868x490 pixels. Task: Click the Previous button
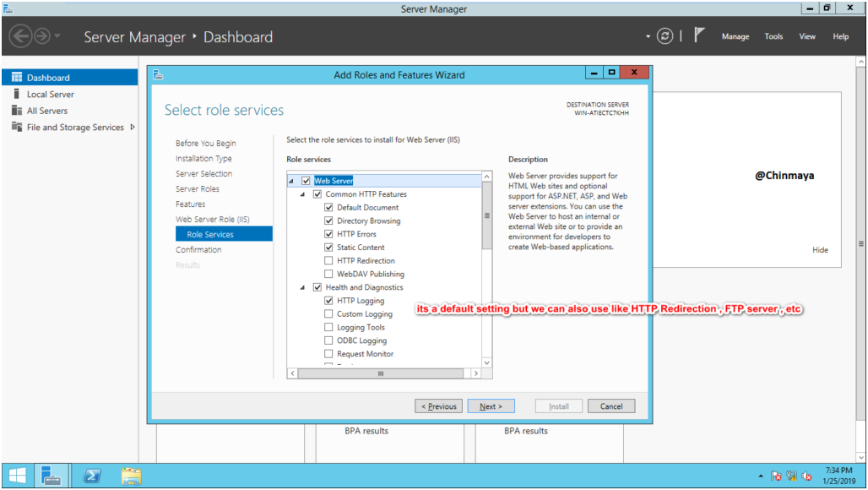tap(438, 406)
